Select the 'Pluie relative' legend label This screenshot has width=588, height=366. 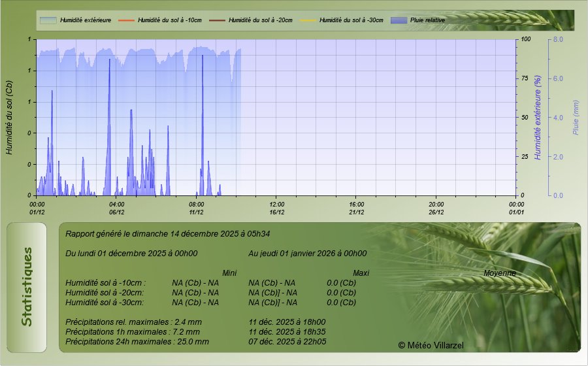(428, 20)
